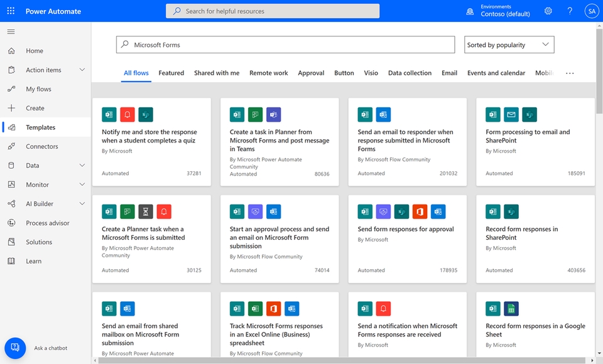Click Excel icon on Track Forms responses card
Image resolution: width=603 pixels, height=364 pixels.
point(256,308)
